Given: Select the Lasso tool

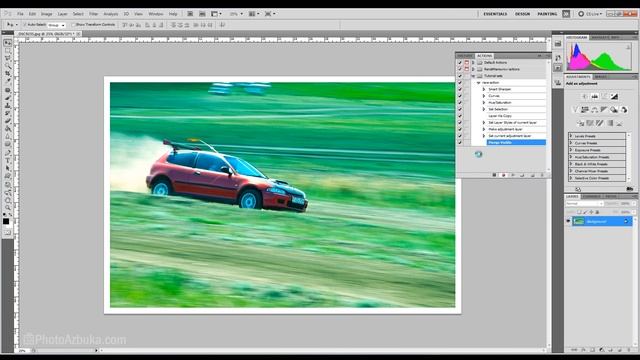Looking at the screenshot, I should click(7, 58).
